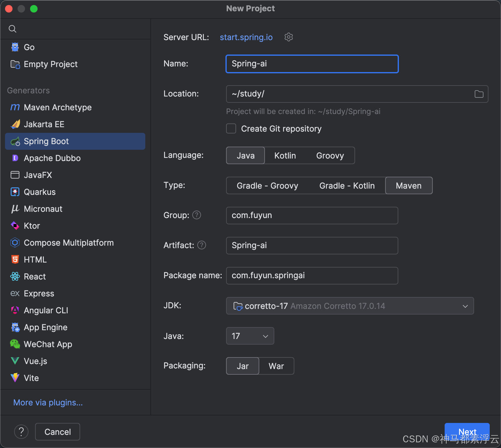Click the Next button

[x=467, y=432]
